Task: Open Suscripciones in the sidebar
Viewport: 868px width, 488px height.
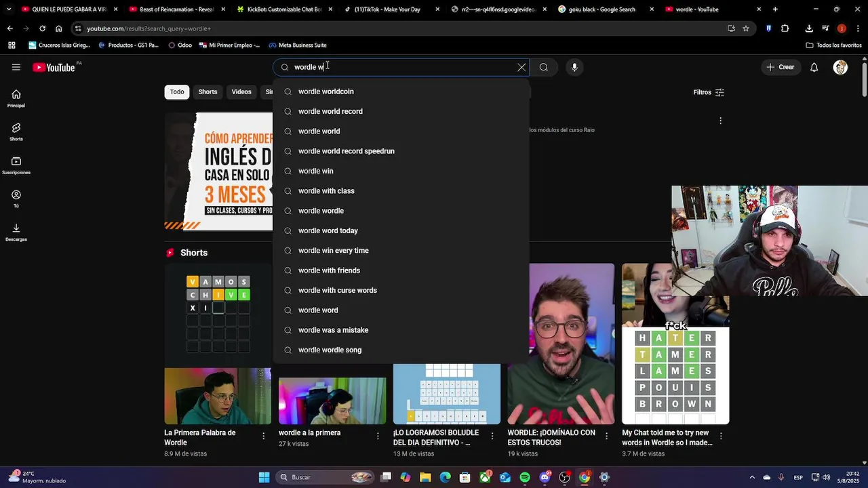Action: click(16, 166)
